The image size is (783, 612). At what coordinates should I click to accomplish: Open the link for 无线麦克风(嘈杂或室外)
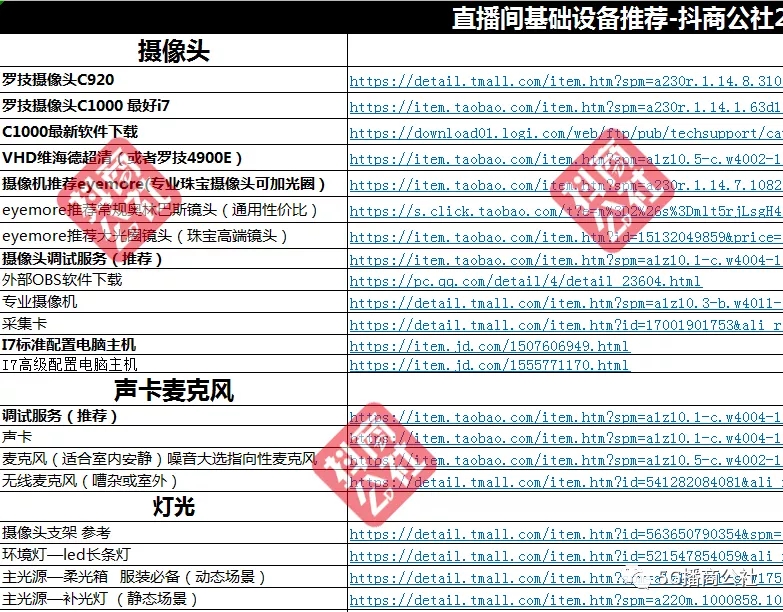[566, 482]
